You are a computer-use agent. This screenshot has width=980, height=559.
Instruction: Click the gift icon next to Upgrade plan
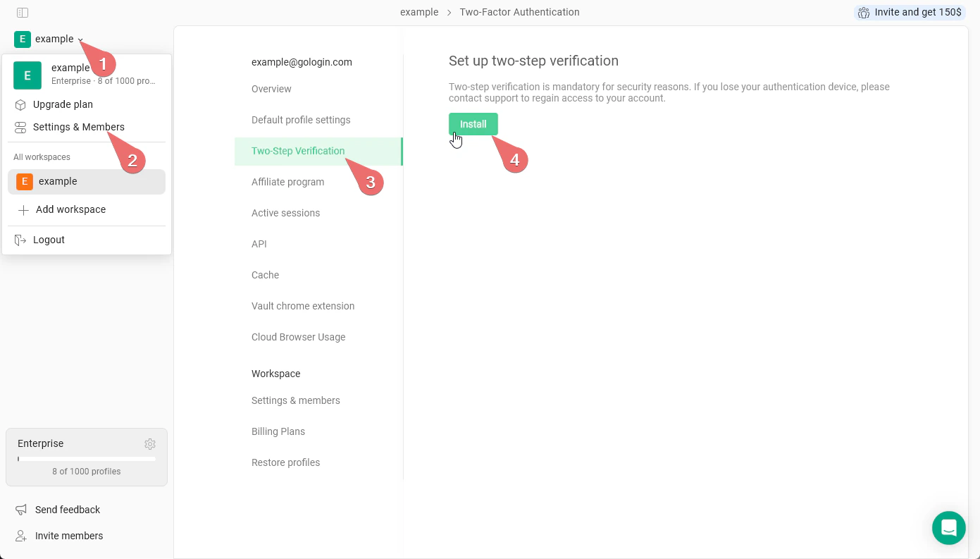pyautogui.click(x=19, y=104)
